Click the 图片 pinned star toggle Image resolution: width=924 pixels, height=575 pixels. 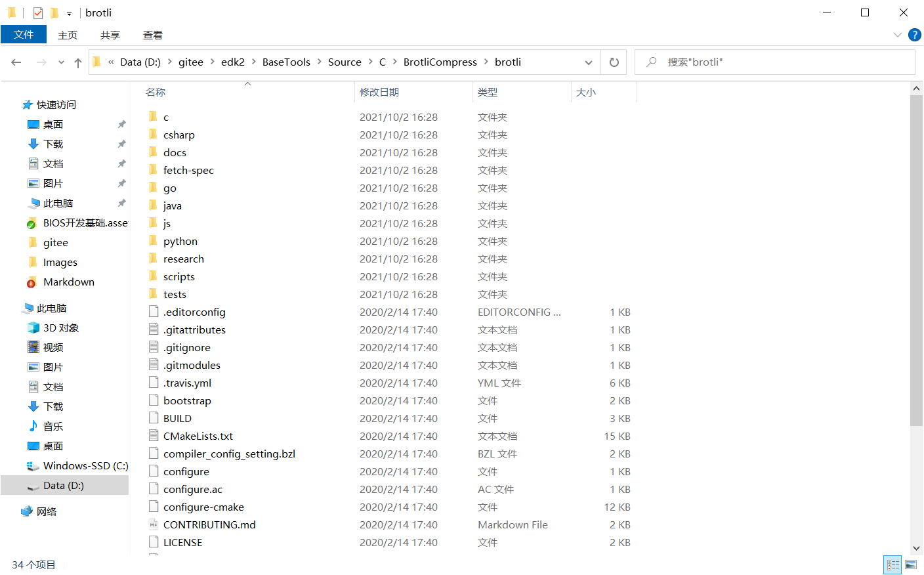click(121, 183)
